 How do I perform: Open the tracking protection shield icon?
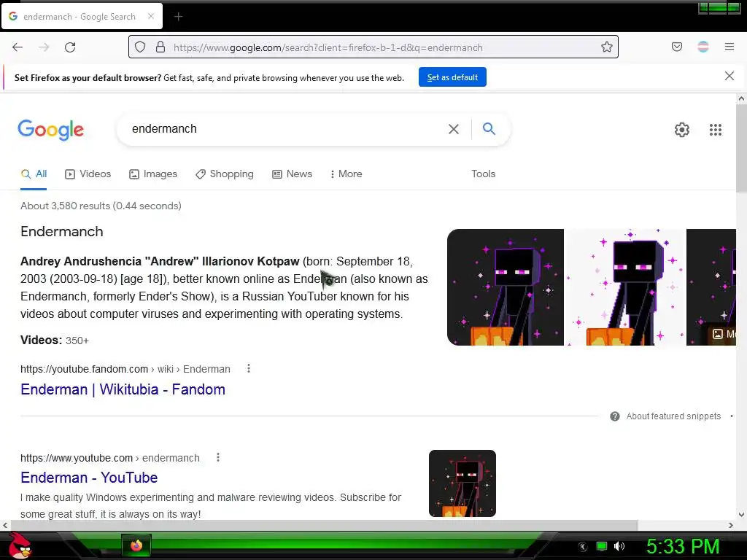click(139, 47)
